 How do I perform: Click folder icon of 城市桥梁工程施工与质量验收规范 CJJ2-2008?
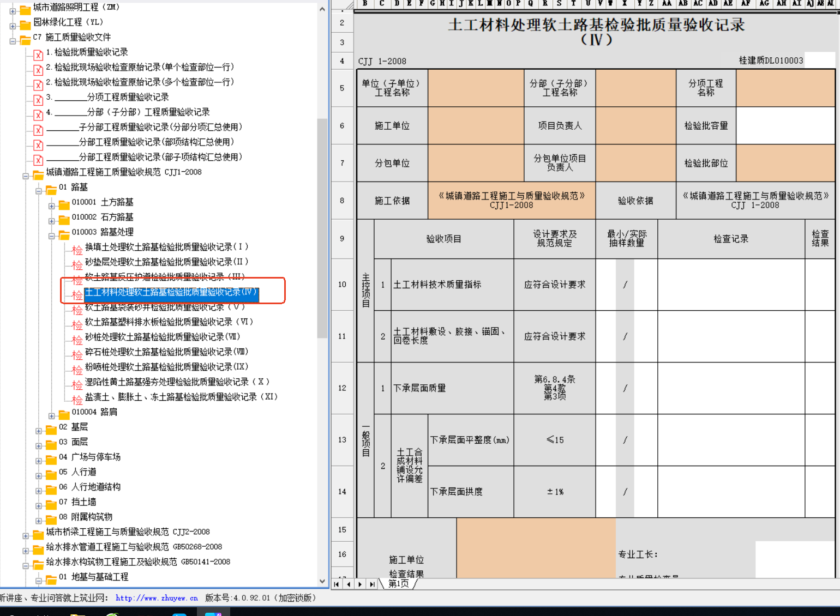click(x=38, y=534)
